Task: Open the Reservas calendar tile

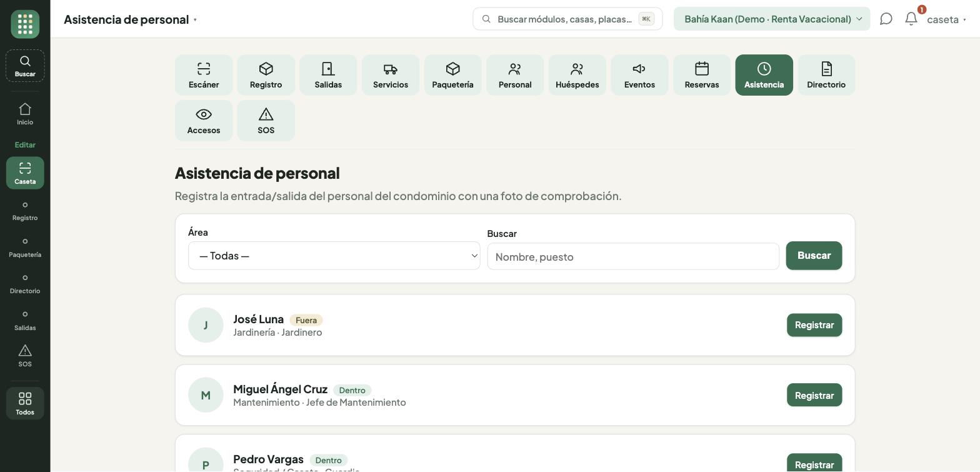Action: (x=702, y=75)
